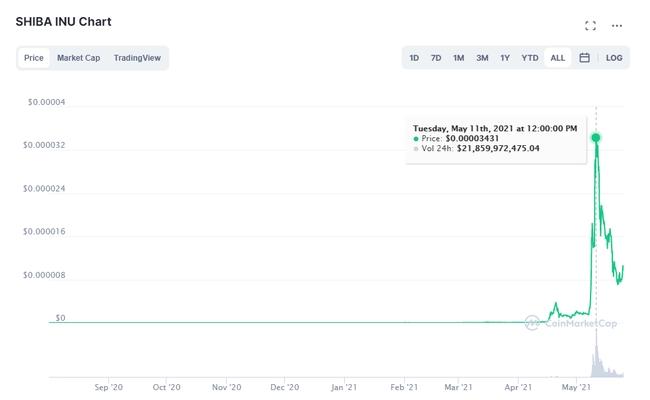Set chart range to YTD
The height and width of the screenshot is (400, 650).
(x=530, y=58)
